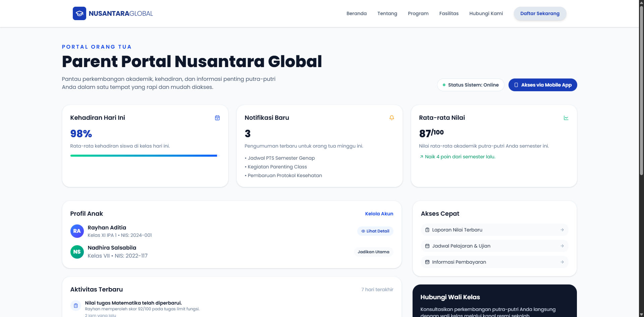
Task: Click the card icon beside Informasi Pembayaran
Action: [427, 262]
